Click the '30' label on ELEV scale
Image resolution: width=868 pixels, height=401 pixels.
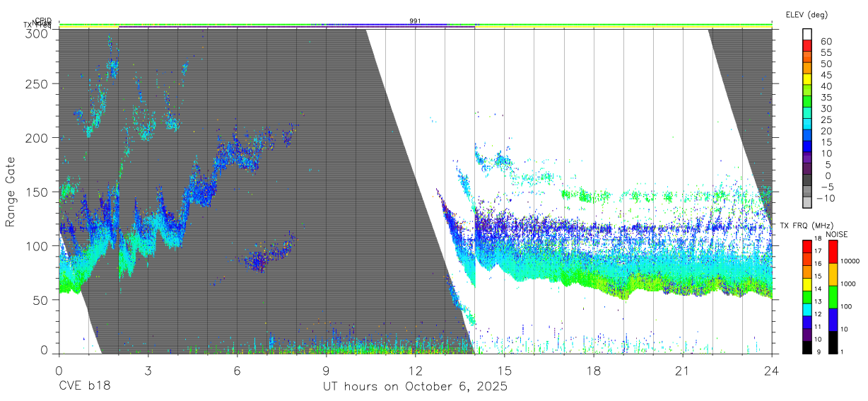coord(826,108)
